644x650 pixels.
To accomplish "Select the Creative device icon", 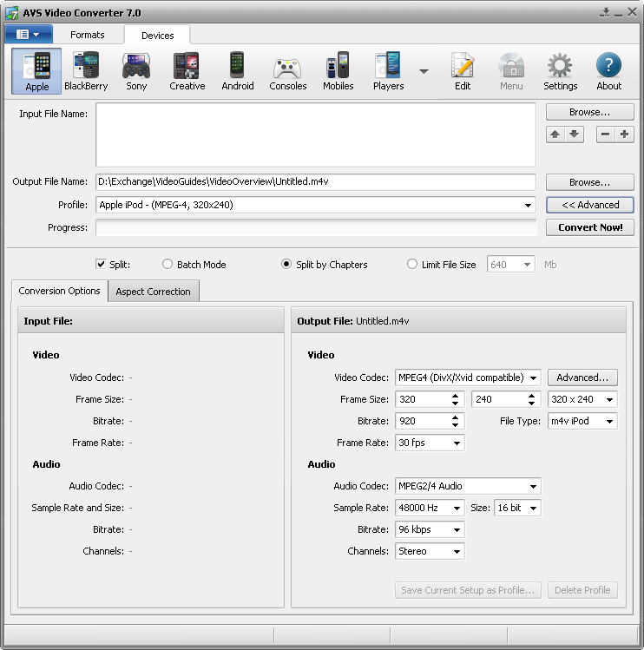I will click(187, 71).
